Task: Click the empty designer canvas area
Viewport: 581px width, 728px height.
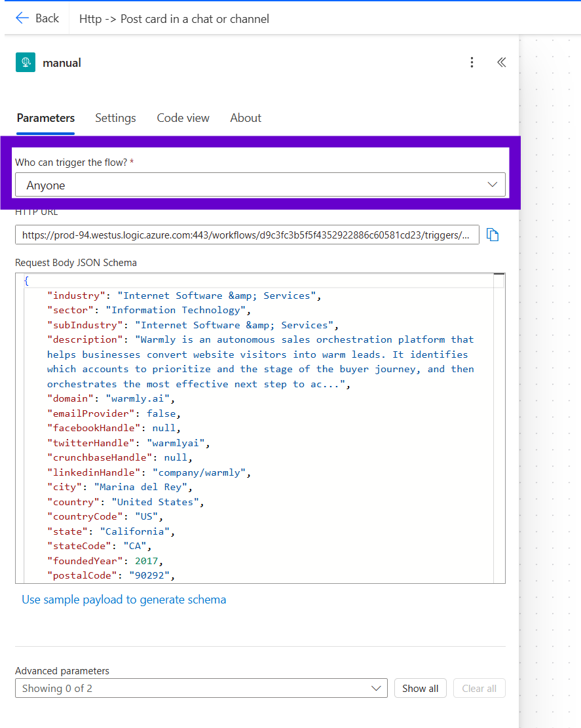Action: click(550, 393)
